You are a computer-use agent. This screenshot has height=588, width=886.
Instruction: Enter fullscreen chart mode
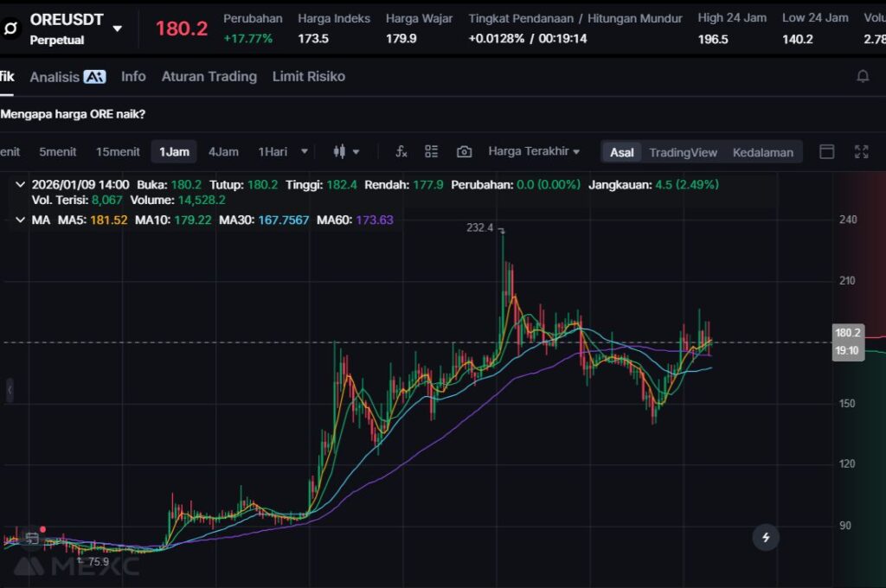pos(861,152)
